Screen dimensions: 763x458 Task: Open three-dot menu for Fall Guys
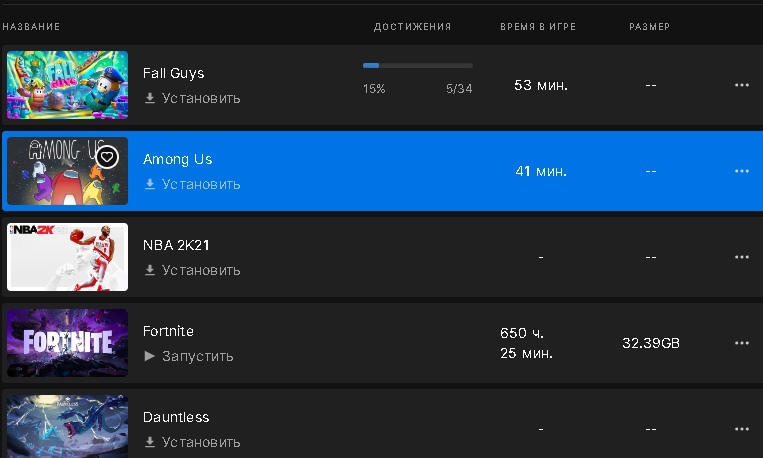tap(741, 85)
